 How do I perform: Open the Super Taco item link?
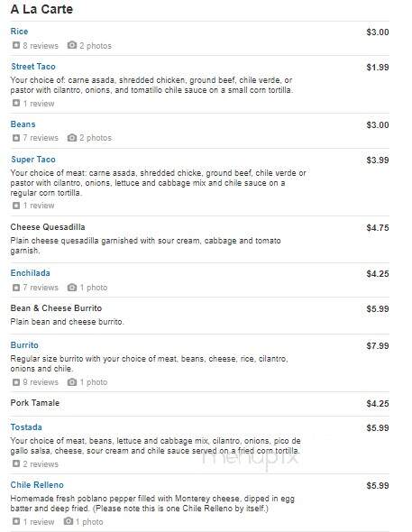[33, 160]
